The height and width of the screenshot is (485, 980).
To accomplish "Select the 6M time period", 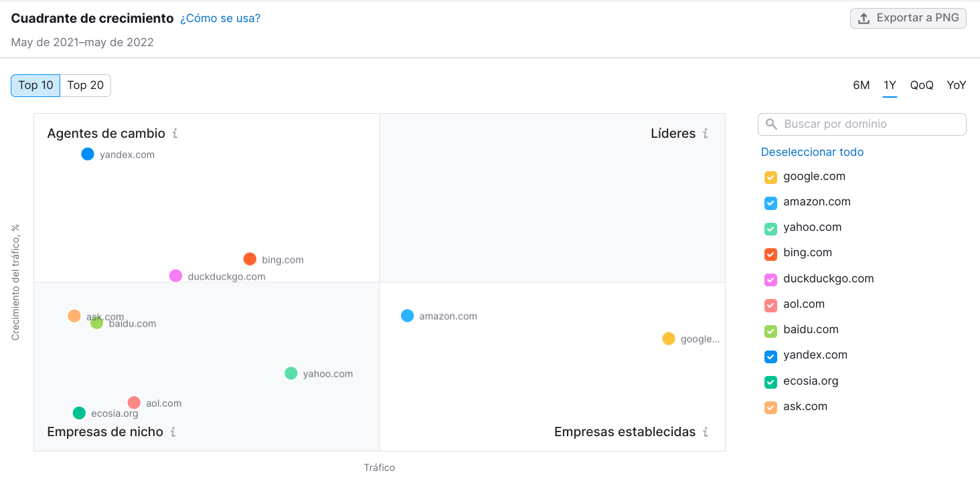I will 861,85.
